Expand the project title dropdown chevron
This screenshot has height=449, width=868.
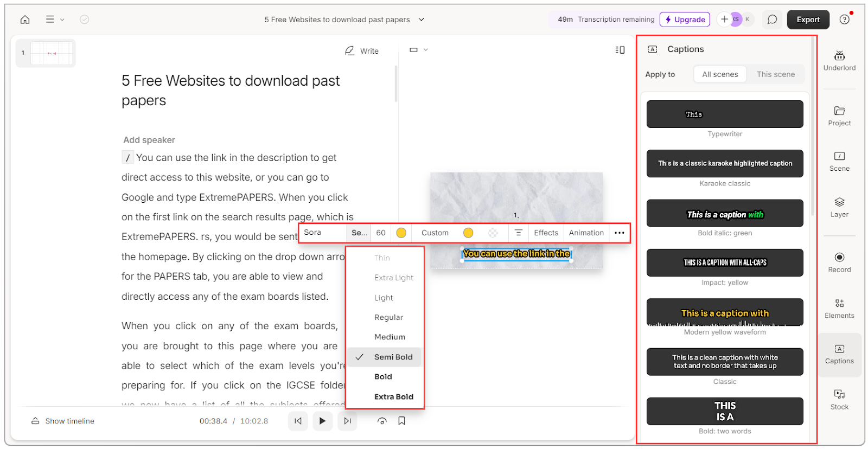[x=422, y=20]
